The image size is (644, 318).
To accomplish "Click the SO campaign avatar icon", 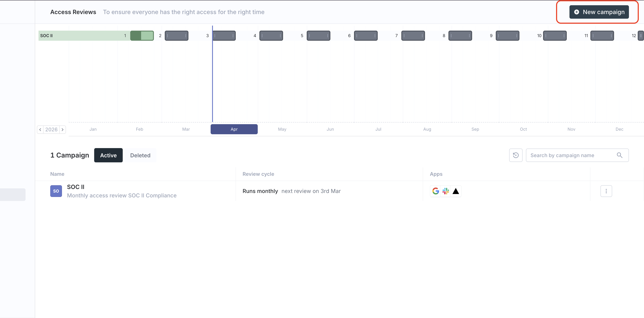I will tap(56, 191).
